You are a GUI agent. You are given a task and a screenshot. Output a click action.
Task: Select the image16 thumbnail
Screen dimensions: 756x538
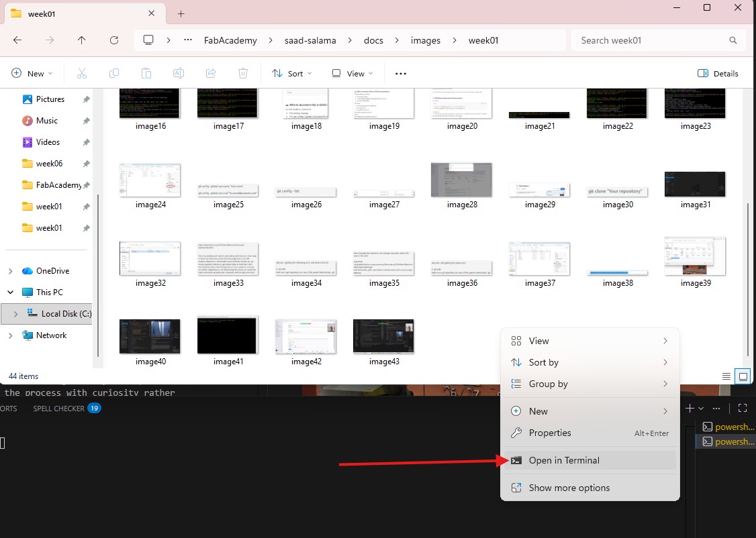point(150,103)
